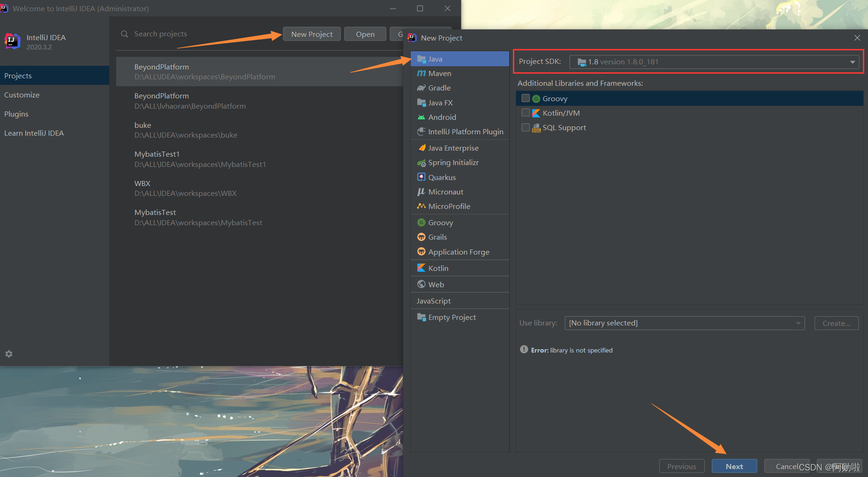The height and width of the screenshot is (477, 868).
Task: Select Kotlin in the project type list
Action: click(460, 268)
